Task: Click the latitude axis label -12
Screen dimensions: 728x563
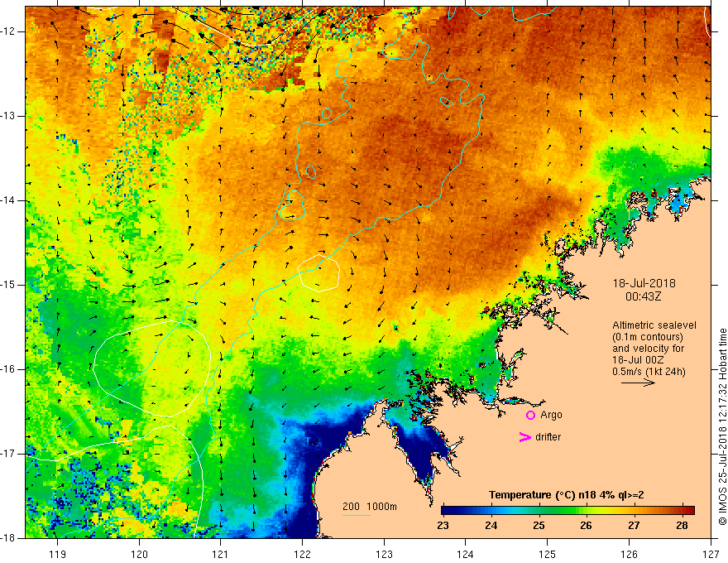Action: click(8, 31)
